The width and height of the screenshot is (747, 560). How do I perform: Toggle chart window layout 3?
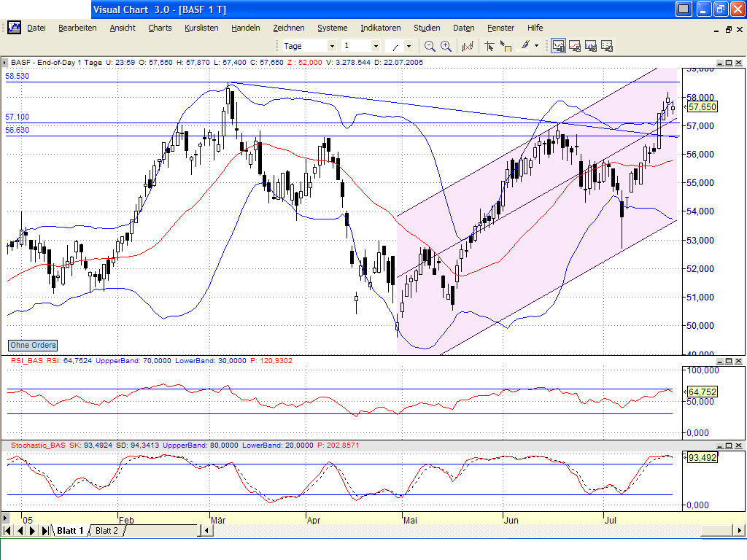590,45
